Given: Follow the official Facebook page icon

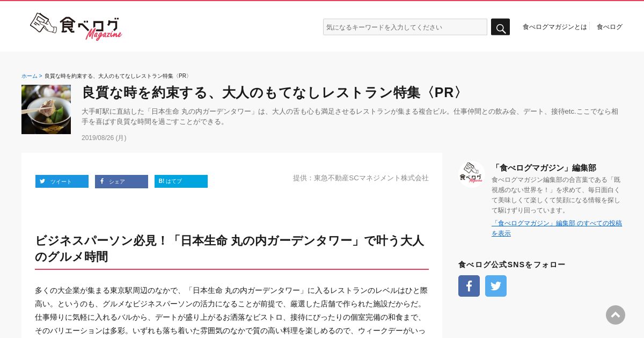Looking at the screenshot, I should [469, 286].
